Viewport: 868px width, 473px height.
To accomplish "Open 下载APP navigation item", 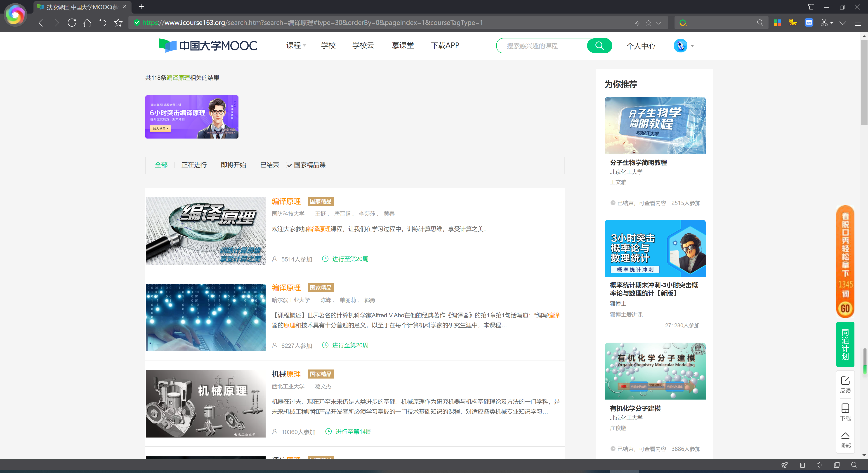I will [x=445, y=45].
